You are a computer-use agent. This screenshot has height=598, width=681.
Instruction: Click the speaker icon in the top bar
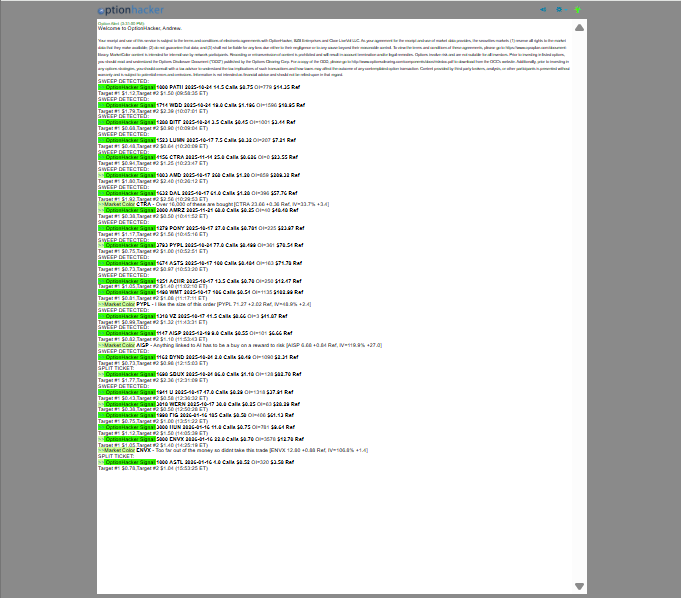tap(544, 9)
